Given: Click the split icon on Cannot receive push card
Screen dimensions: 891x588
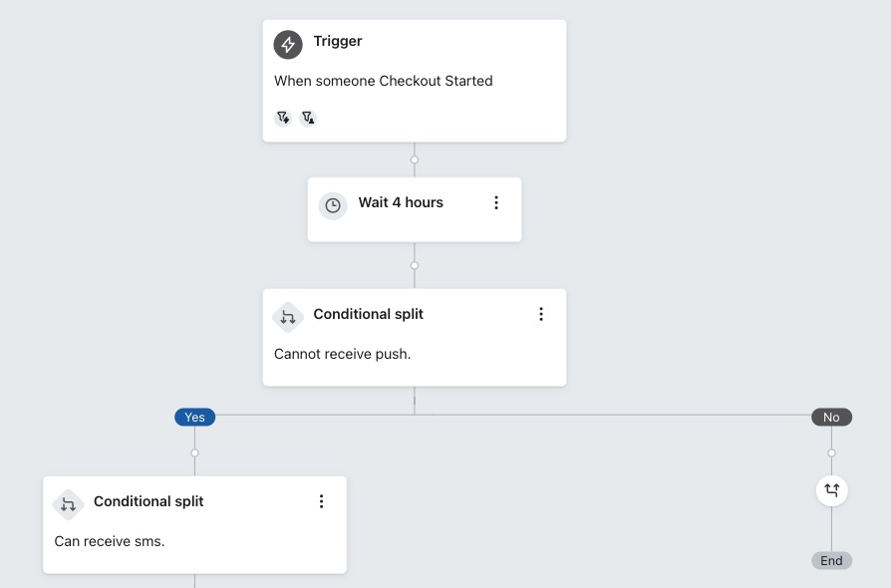Looking at the screenshot, I should click(288, 315).
